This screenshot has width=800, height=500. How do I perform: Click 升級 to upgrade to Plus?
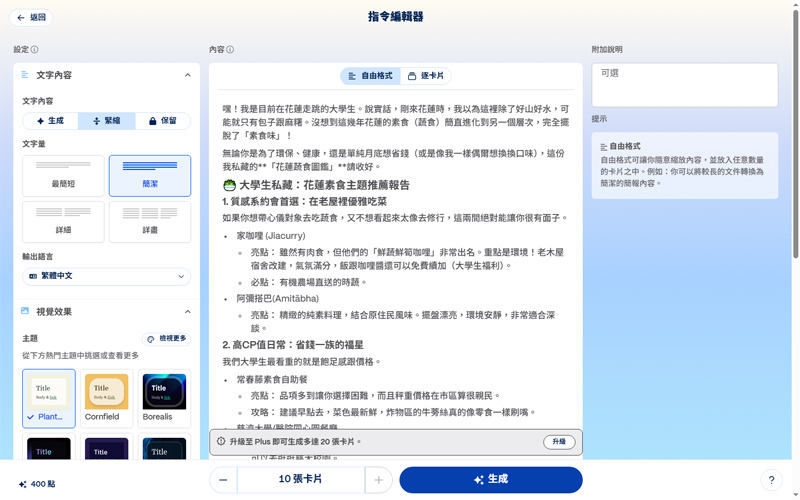(x=559, y=441)
